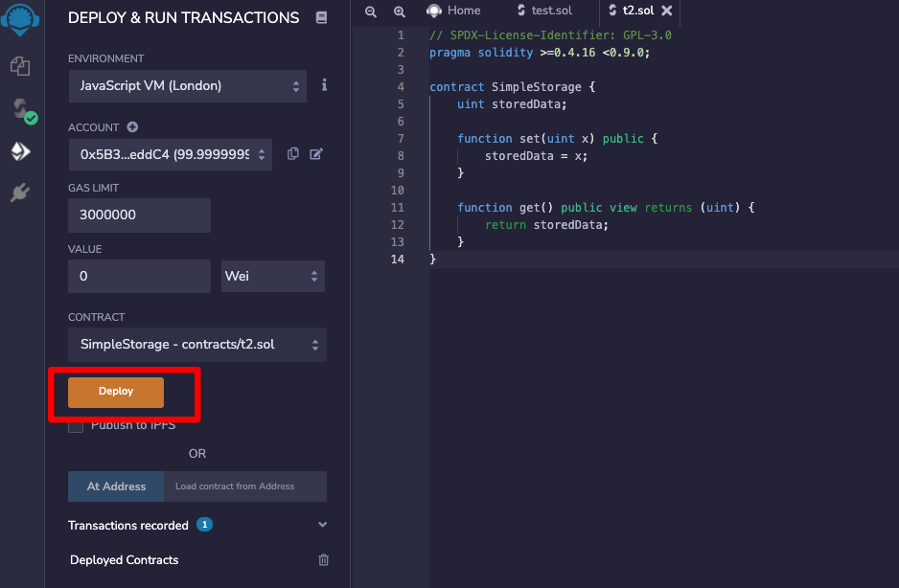
Task: Click the 'return storedData;' code line
Action: (x=546, y=225)
